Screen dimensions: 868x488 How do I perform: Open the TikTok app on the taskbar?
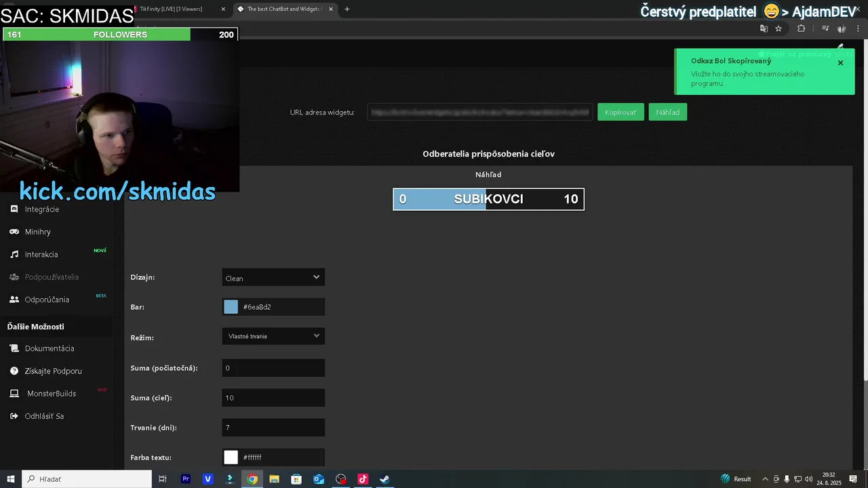click(x=363, y=479)
